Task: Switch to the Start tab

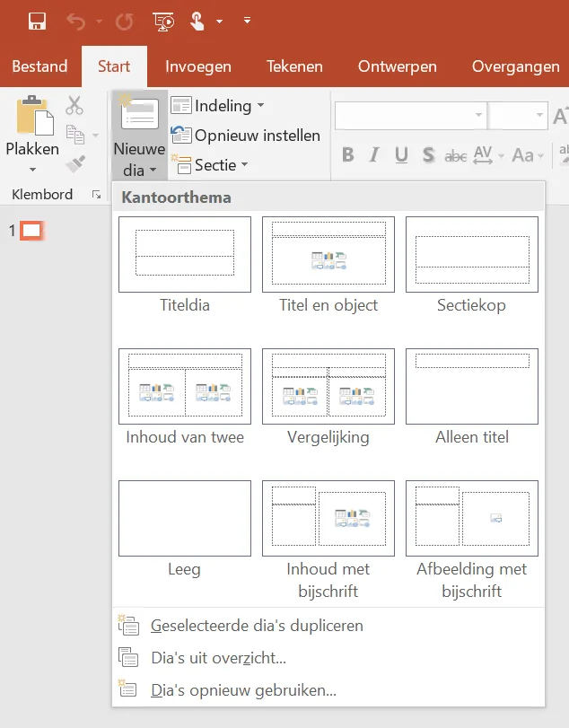Action: tap(114, 66)
